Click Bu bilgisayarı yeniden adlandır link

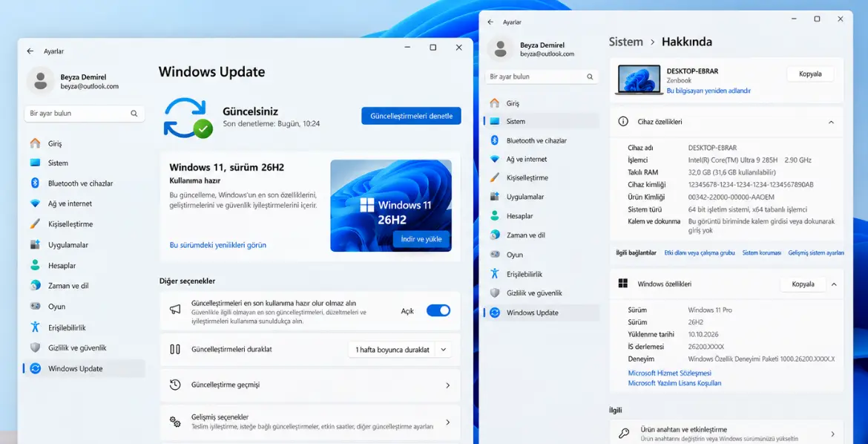[708, 91]
